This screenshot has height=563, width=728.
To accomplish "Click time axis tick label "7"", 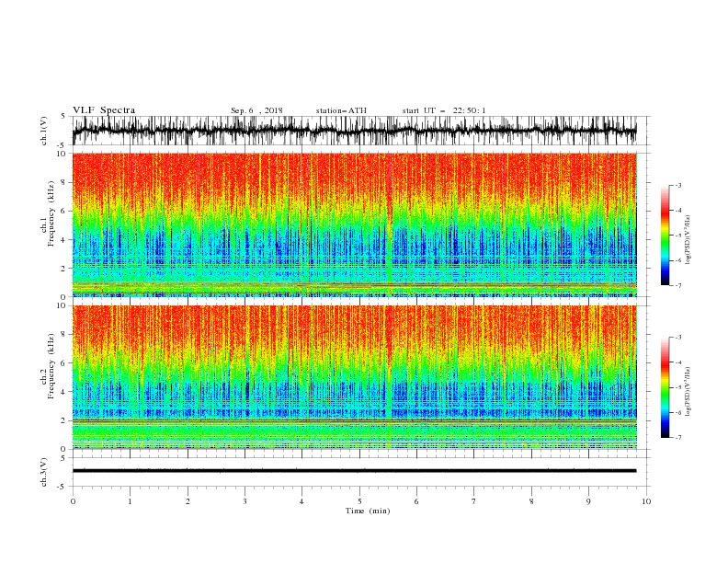I will (474, 501).
